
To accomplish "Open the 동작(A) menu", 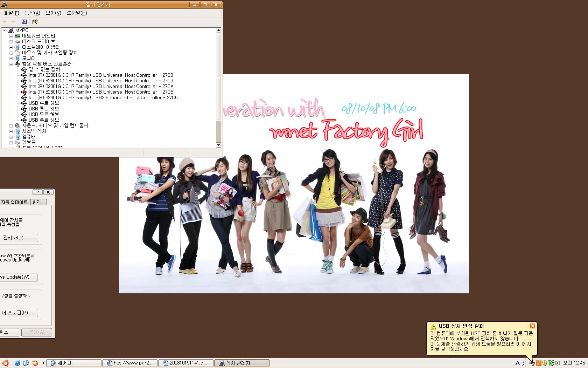I will tap(32, 13).
